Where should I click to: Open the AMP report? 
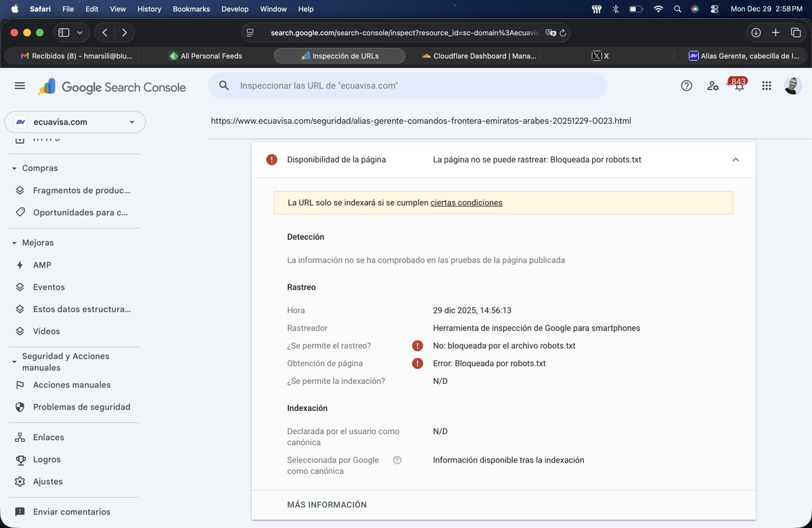(74, 265)
